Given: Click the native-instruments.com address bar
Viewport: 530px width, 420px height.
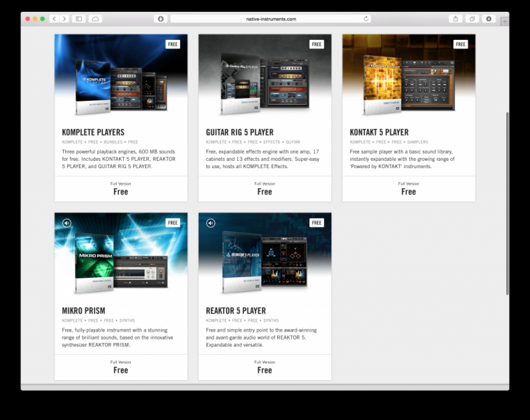Looking at the screenshot, I should (270, 19).
